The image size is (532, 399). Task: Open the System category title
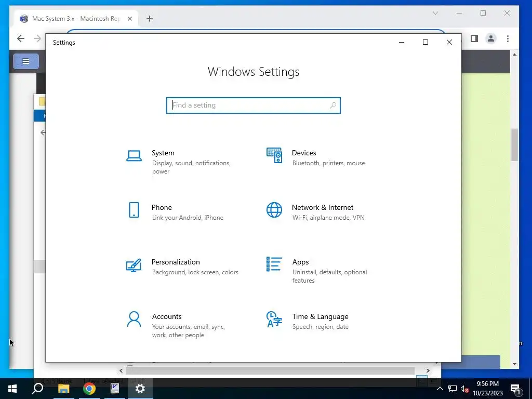(163, 153)
